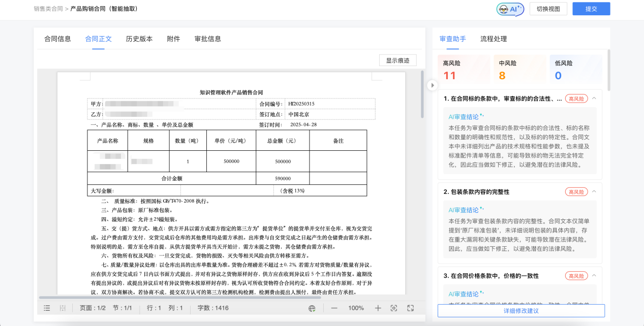Screen dimensions: 644x326
Task: Click the 列: 1 status entry
Action: point(176,308)
